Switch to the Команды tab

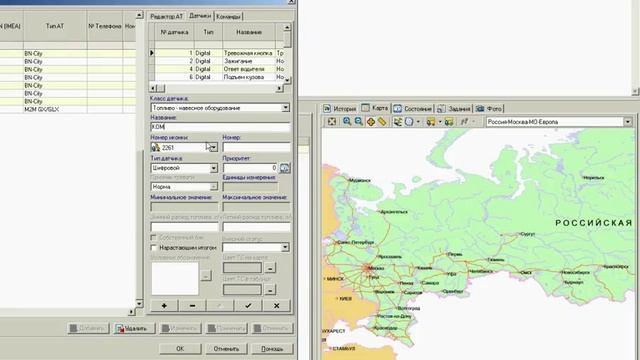coord(229,16)
